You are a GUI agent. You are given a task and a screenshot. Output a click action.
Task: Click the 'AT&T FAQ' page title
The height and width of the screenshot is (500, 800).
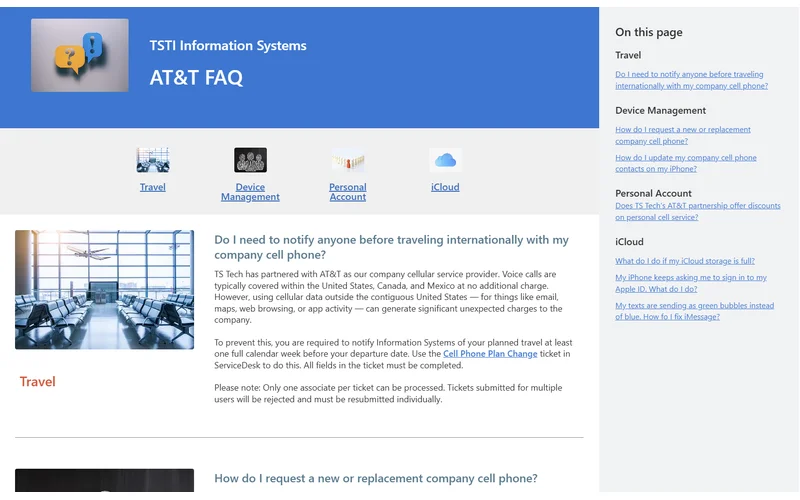[x=196, y=78]
